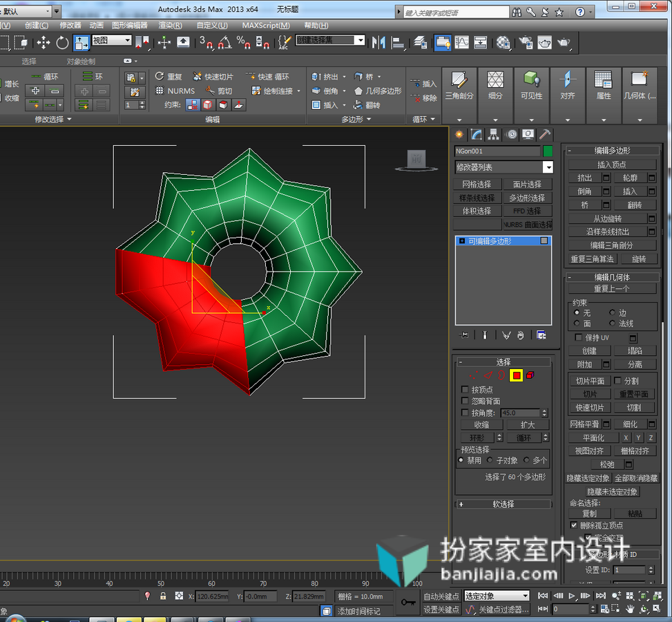672x622 pixels.
Task: Click the 收缩 button in selection rollout
Action: coord(481,424)
